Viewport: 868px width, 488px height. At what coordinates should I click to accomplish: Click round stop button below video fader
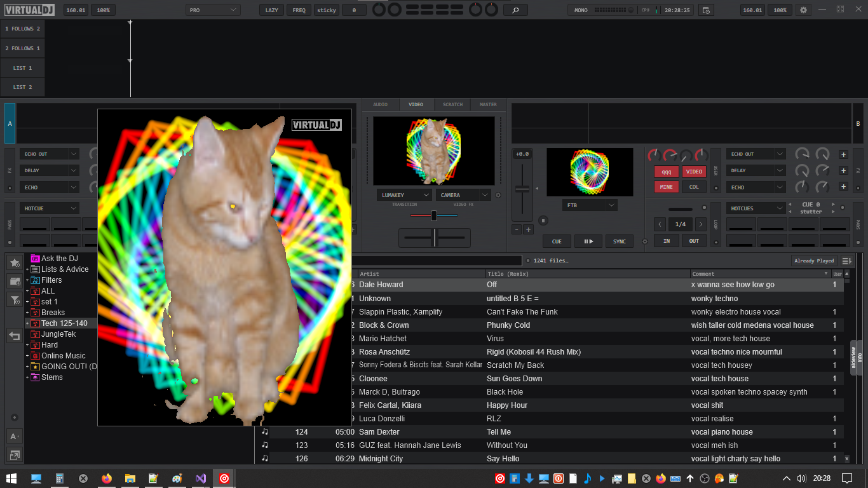click(543, 220)
